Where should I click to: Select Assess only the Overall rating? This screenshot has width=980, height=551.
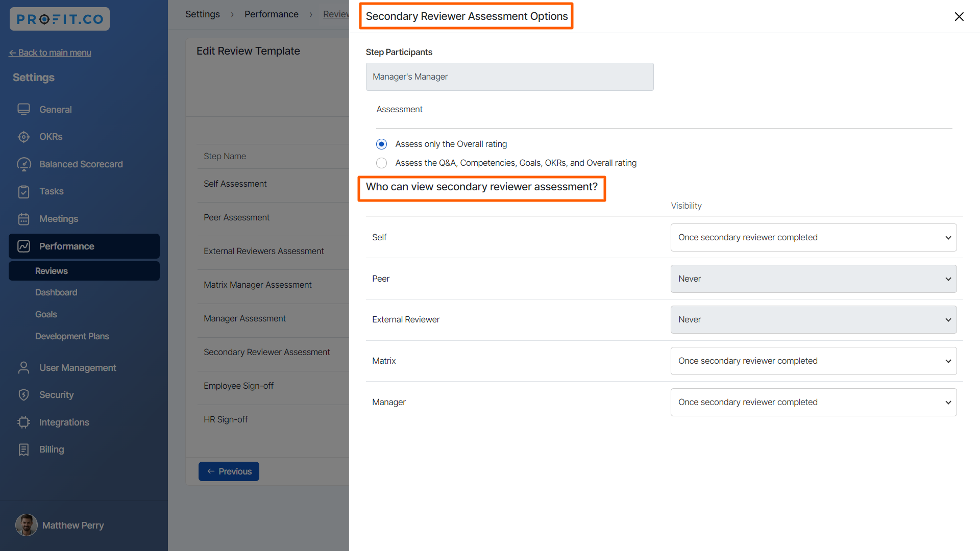click(381, 144)
